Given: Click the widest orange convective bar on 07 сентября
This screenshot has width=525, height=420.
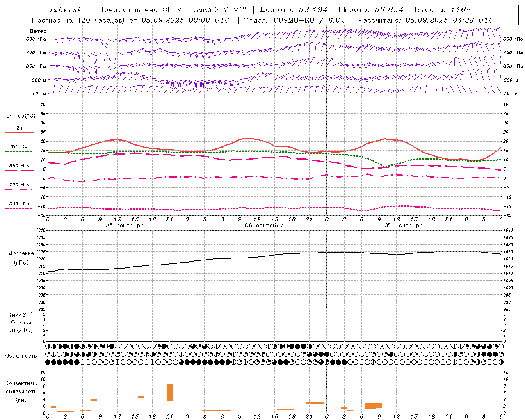Looking at the screenshot, I should (373, 406).
